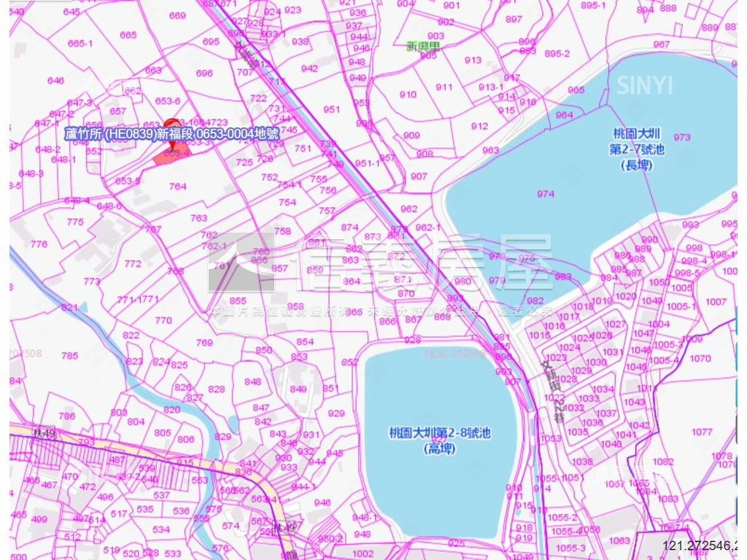This screenshot has height=560, width=747.
Task: Select land parcel number 929
Action: (x=336, y=413)
